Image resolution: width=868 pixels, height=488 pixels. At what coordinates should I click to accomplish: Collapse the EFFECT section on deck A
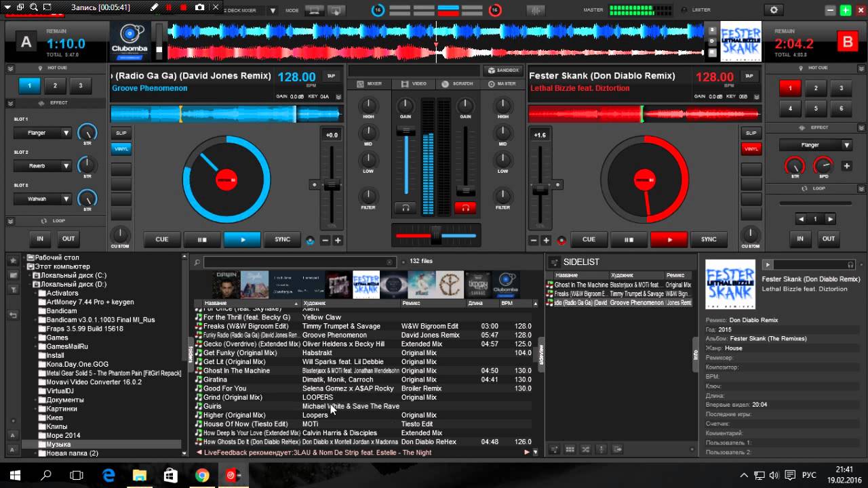(x=11, y=103)
